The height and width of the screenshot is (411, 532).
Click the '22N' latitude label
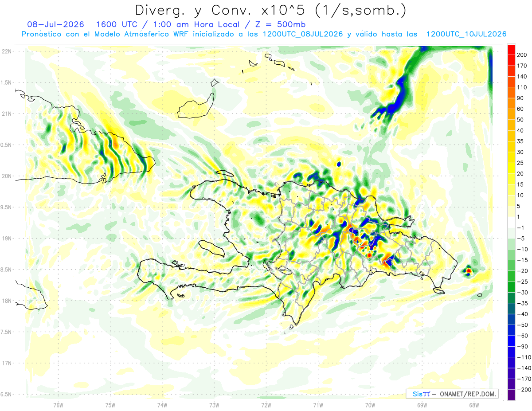point(6,51)
